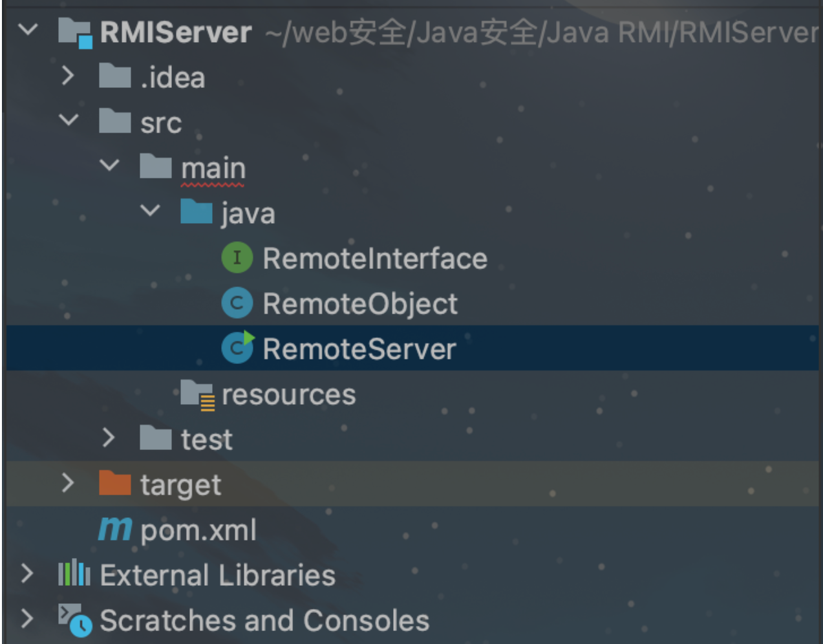823x644 pixels.
Task: Click the orange target folder icon
Action: click(x=114, y=484)
